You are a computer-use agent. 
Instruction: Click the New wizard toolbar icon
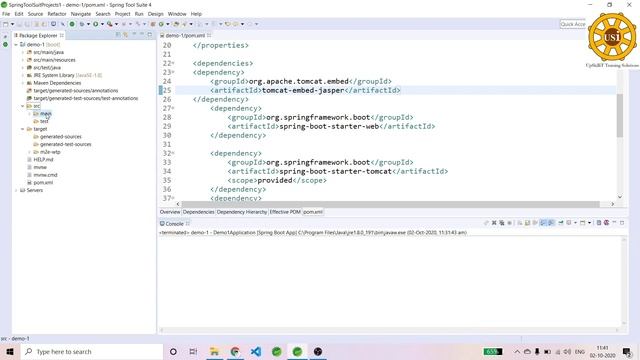tap(6, 24)
